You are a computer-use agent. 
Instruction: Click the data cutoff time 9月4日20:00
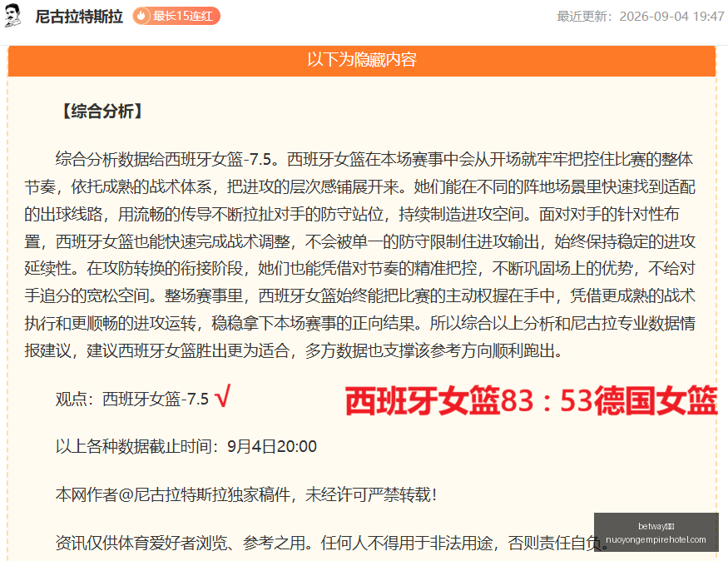click(272, 447)
